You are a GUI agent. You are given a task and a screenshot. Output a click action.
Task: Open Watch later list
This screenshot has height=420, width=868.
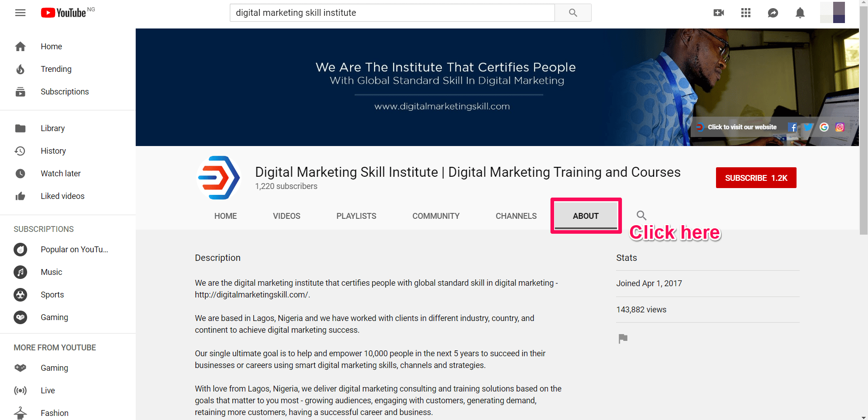click(x=61, y=174)
